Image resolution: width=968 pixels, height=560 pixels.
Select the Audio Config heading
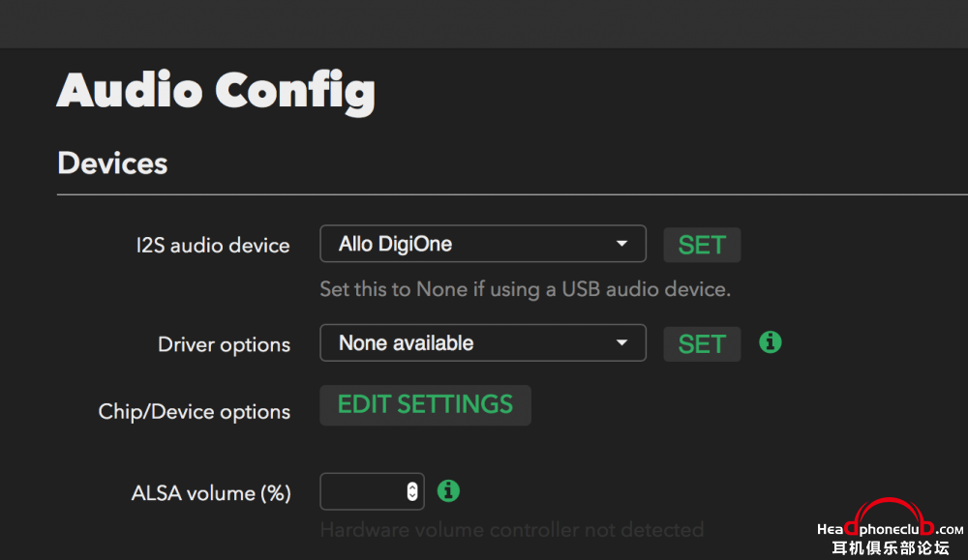tap(216, 91)
